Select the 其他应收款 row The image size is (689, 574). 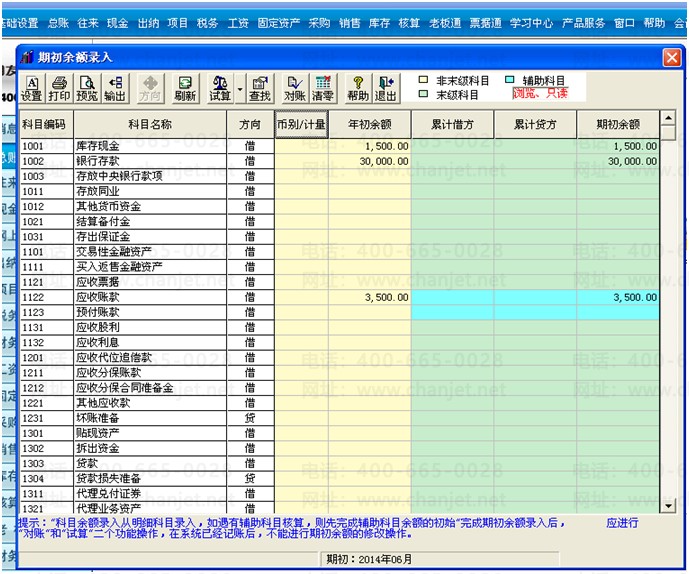coord(339,403)
